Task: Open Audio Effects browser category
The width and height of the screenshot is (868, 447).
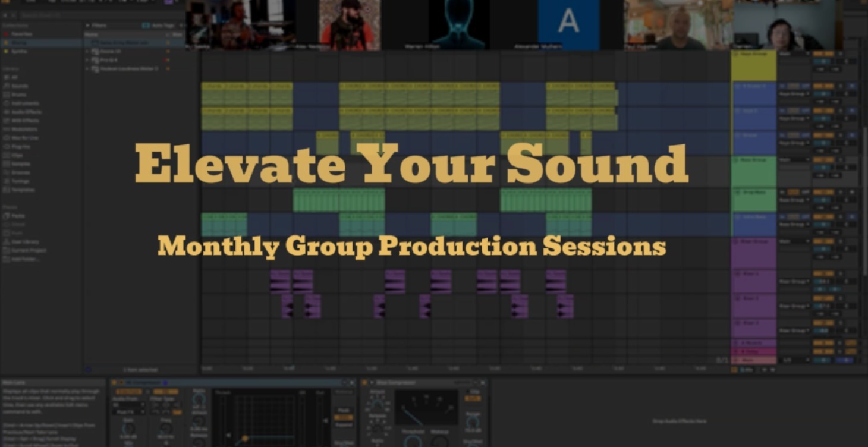Action: [x=26, y=112]
